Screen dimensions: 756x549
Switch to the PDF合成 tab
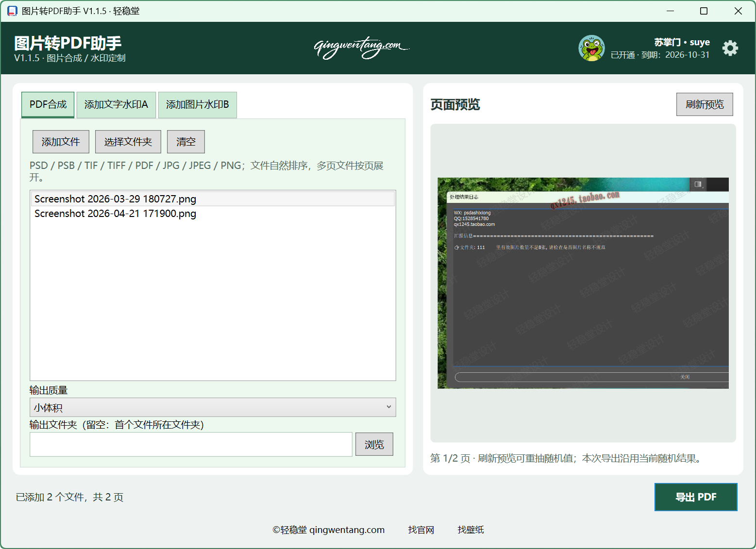click(x=48, y=104)
